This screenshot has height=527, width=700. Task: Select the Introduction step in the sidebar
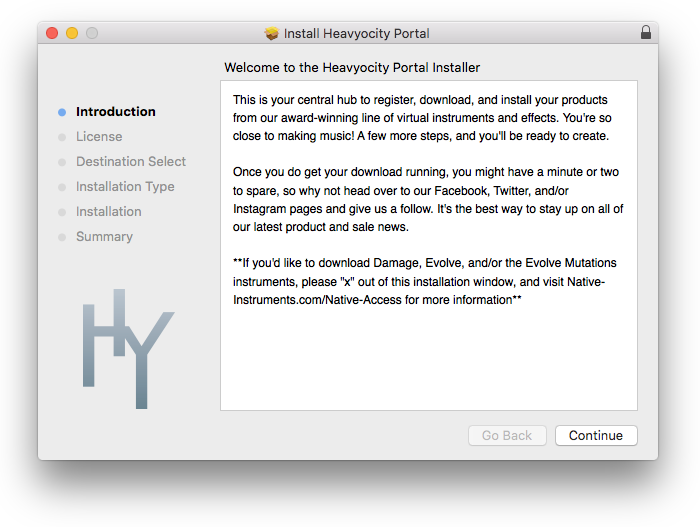pos(116,112)
